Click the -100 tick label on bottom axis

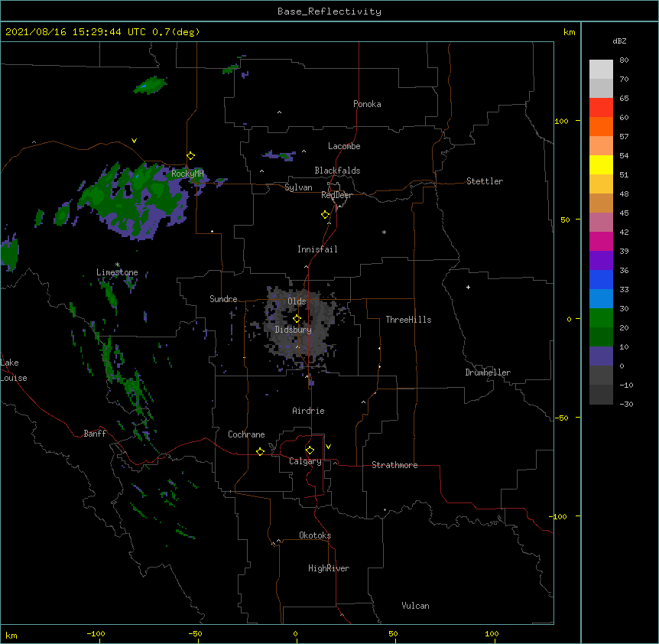(96, 633)
